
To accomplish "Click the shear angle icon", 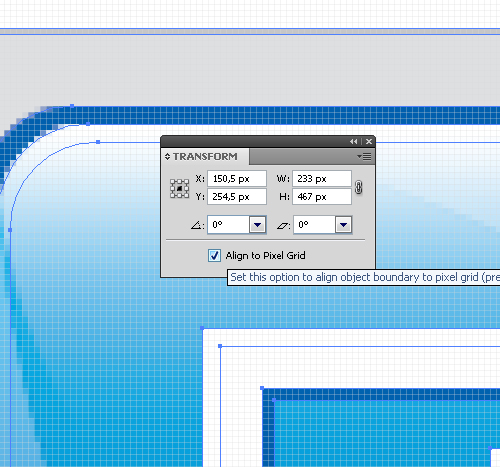I will click(283, 226).
